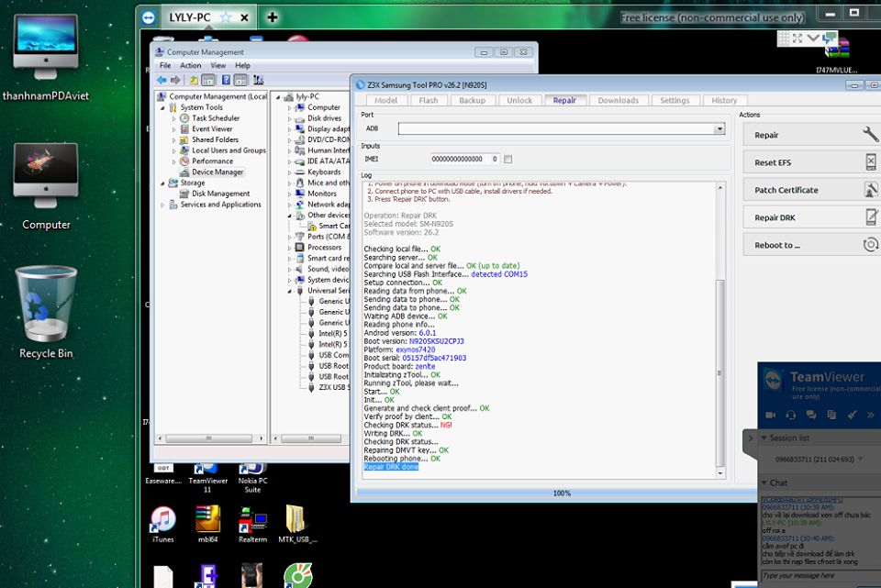The image size is (881, 588).
Task: Click the Repair DRK action button
Action: 810,217
